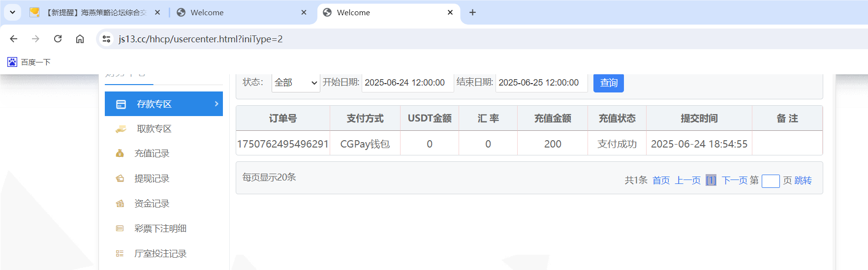Click the 上一页 pagination link
The width and height of the screenshot is (868, 270).
point(687,180)
